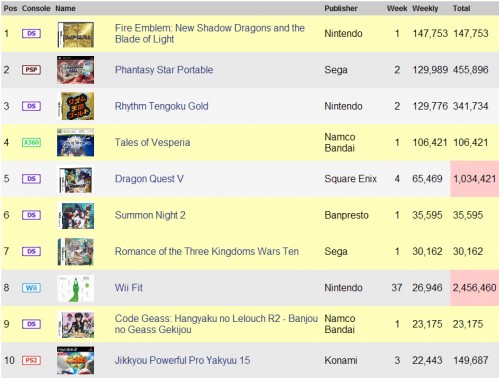The width and height of the screenshot is (499, 378).
Task: Open the Rhythm Tengoku Gold cover thumbnail
Action: [76, 106]
